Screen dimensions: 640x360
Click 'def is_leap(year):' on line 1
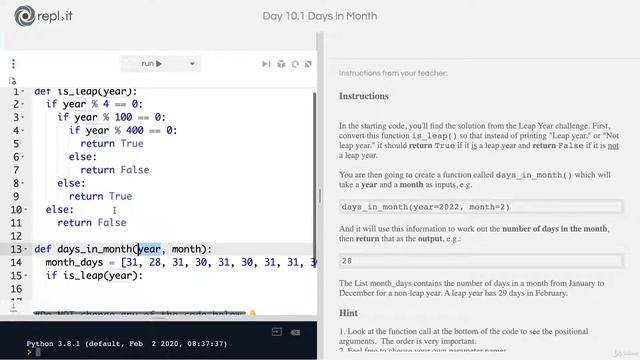tap(86, 91)
